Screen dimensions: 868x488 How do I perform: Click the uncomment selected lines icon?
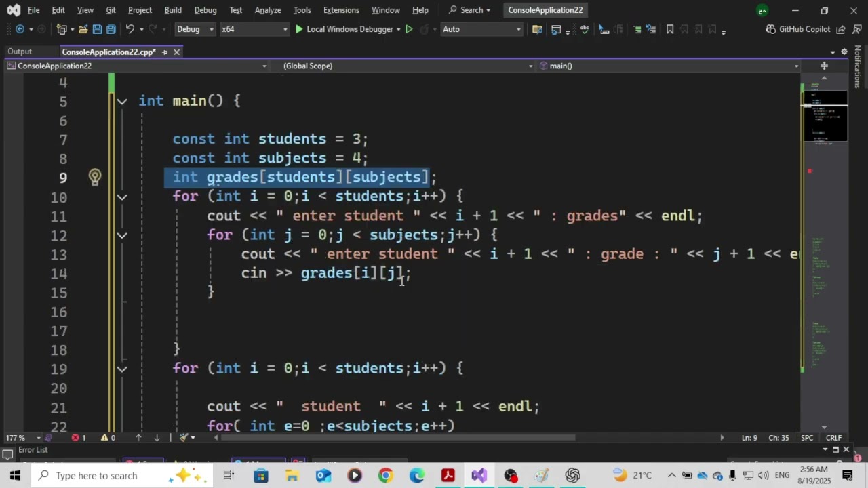[651, 29]
